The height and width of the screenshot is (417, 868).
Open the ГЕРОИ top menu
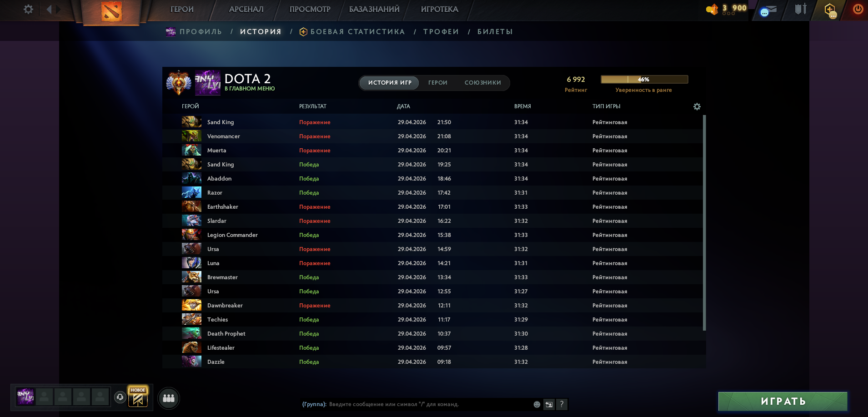[x=182, y=9]
